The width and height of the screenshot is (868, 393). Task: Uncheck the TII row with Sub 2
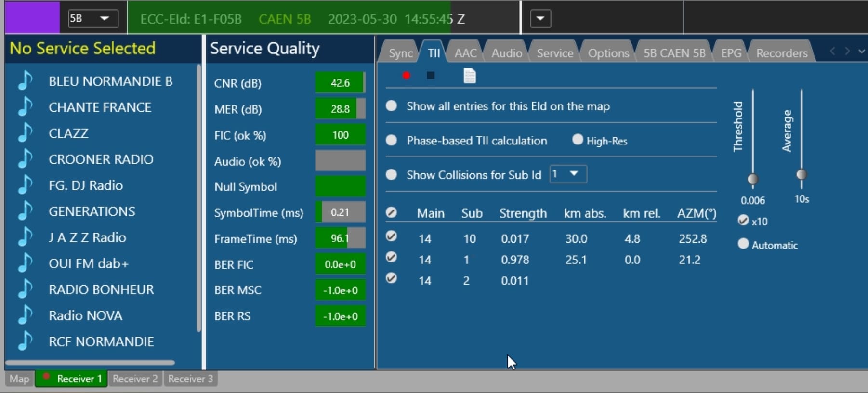click(392, 278)
